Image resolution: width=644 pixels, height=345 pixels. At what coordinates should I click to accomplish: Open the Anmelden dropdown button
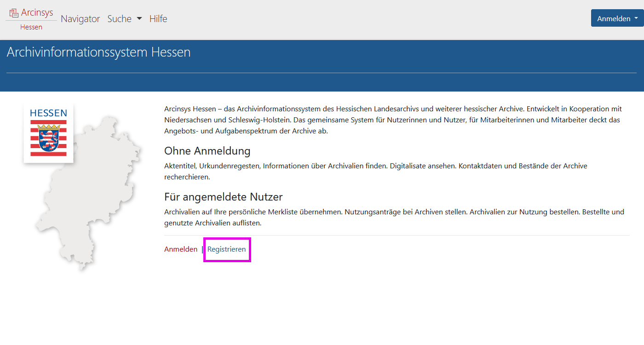pos(617,18)
